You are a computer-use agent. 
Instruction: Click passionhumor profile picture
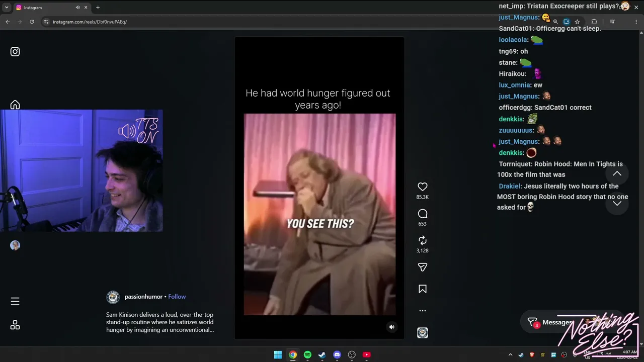tap(113, 297)
